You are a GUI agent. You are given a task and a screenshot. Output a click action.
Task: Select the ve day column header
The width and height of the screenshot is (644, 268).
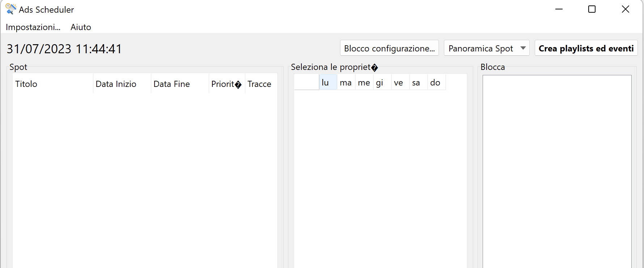coord(401,83)
